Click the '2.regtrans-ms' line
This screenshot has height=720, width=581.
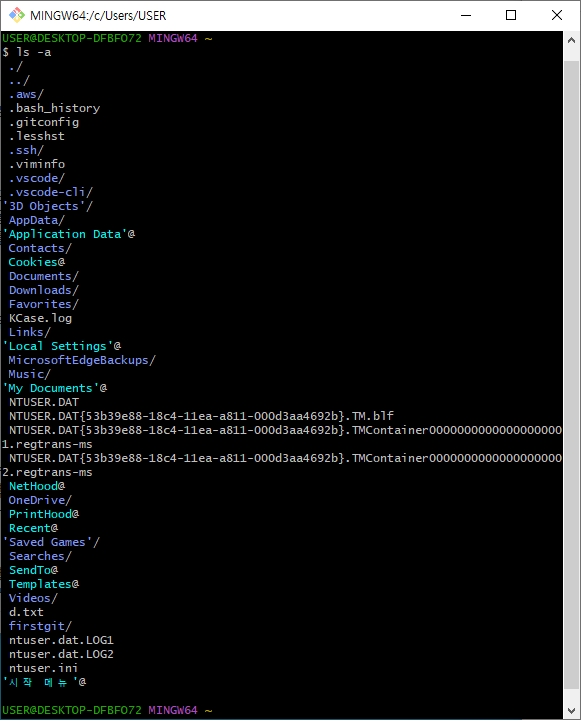pyautogui.click(x=47, y=472)
